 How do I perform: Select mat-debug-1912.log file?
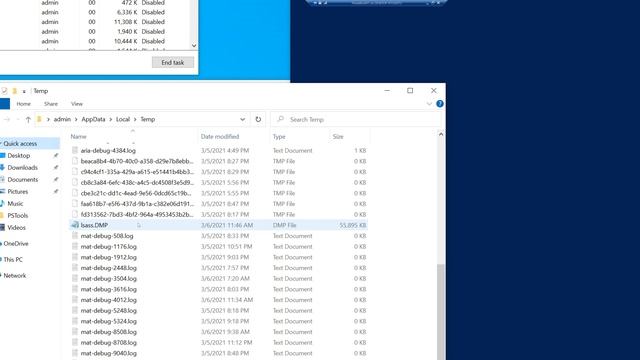point(218,257)
